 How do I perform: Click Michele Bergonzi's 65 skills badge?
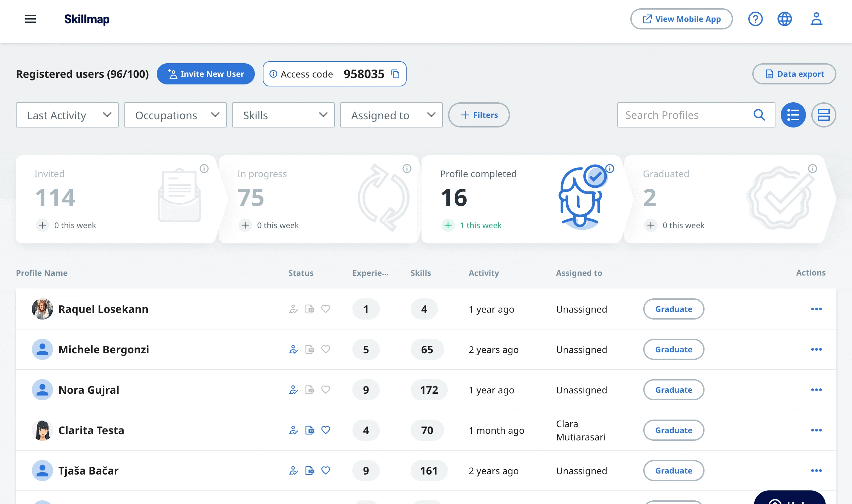(x=427, y=349)
